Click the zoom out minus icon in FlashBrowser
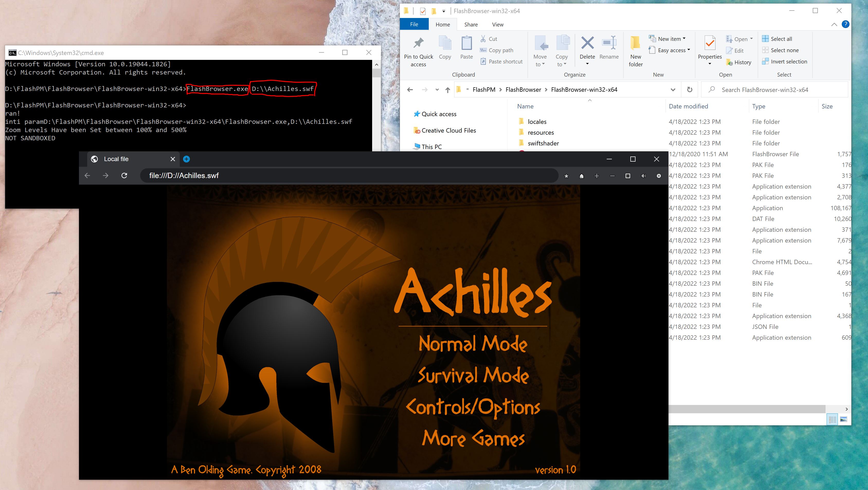Screen dimensions: 868x490 612,176
